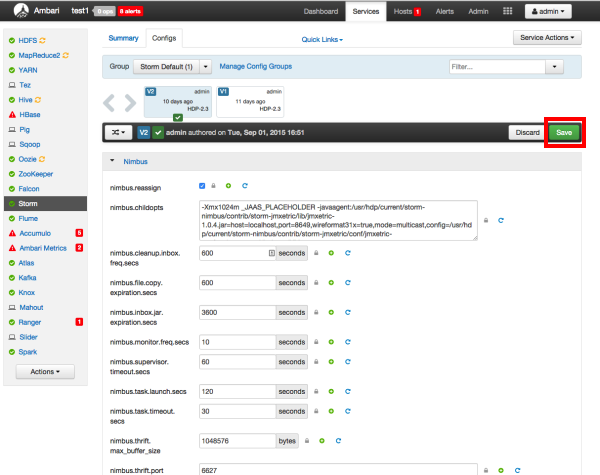The height and width of the screenshot is (475, 600).
Task: Open the Dashboard tab
Action: tap(321, 11)
